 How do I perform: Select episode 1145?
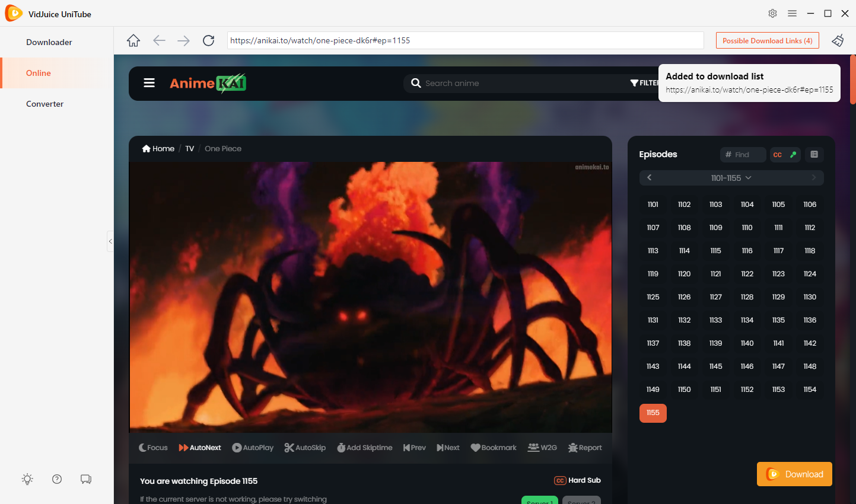coord(716,366)
